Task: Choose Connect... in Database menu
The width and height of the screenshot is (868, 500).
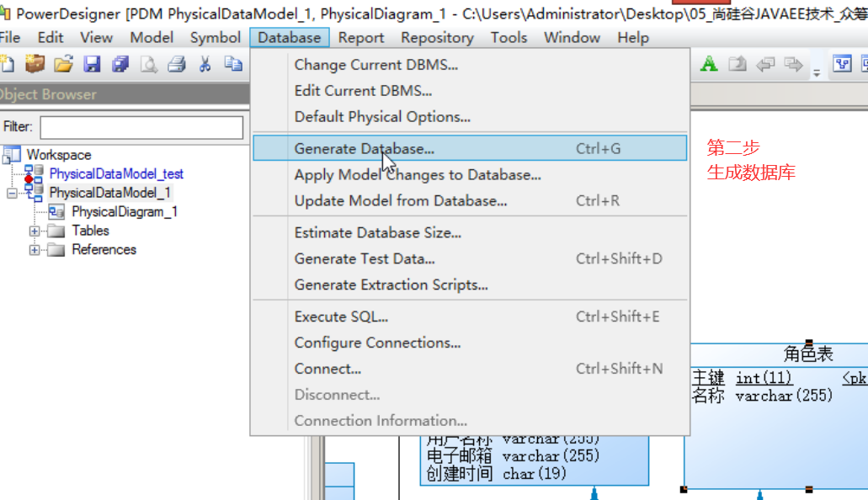Action: [x=470, y=369]
